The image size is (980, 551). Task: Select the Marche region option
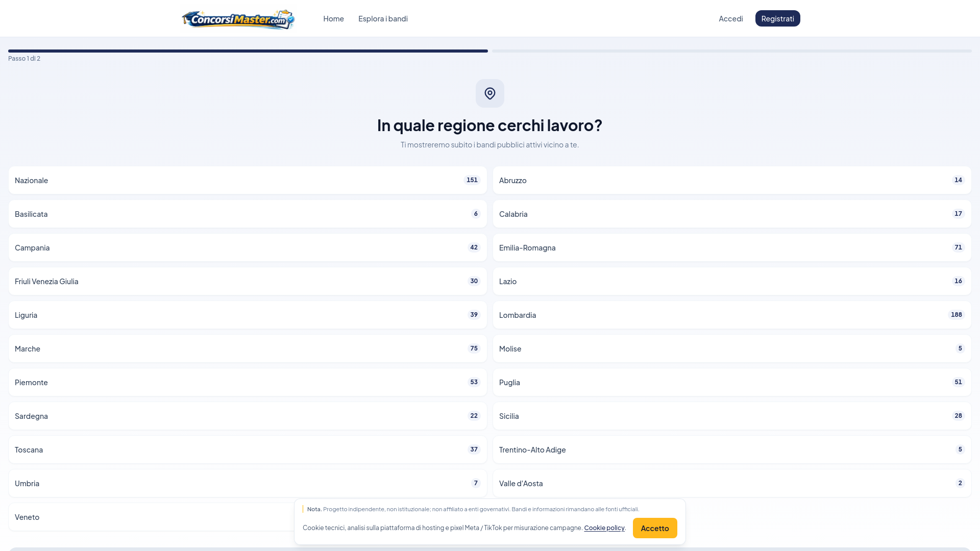pos(248,348)
